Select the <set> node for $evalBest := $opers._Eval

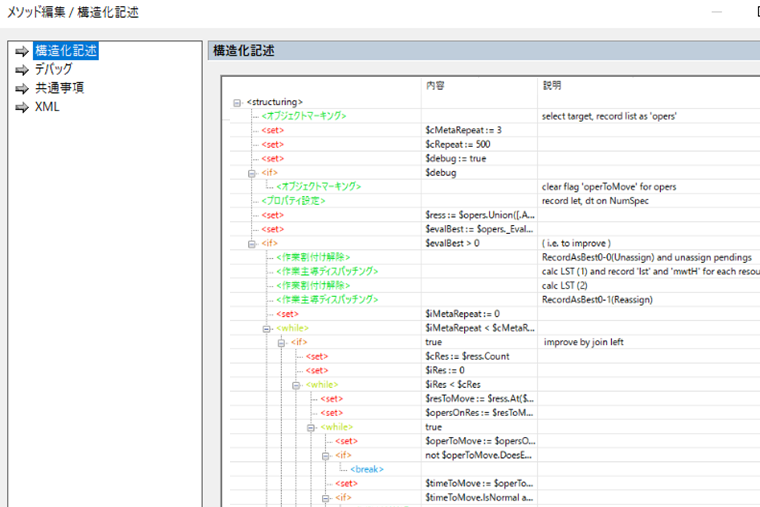272,229
